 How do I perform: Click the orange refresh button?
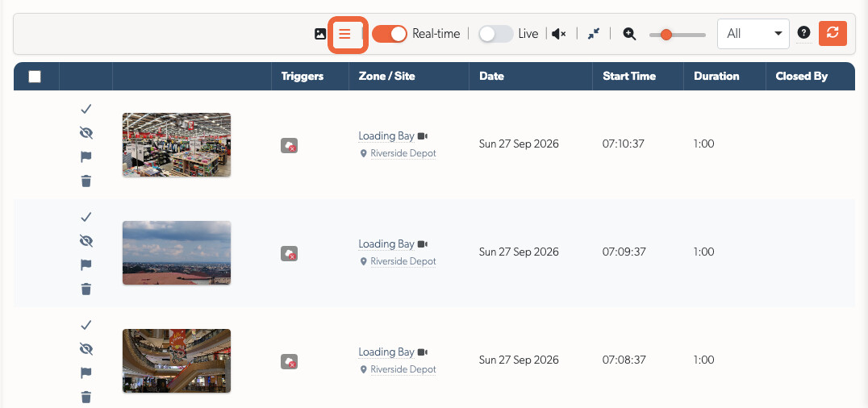click(x=833, y=33)
